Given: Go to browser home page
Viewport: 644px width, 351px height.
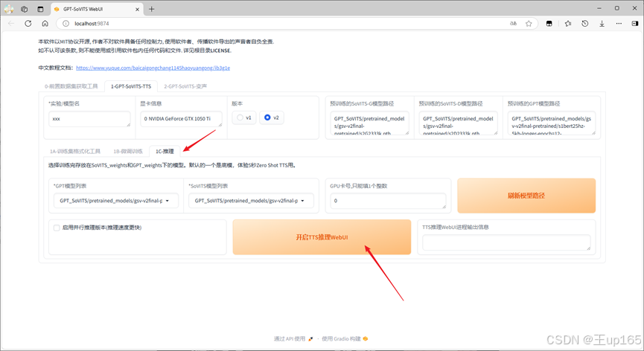Looking at the screenshot, I should point(45,23).
